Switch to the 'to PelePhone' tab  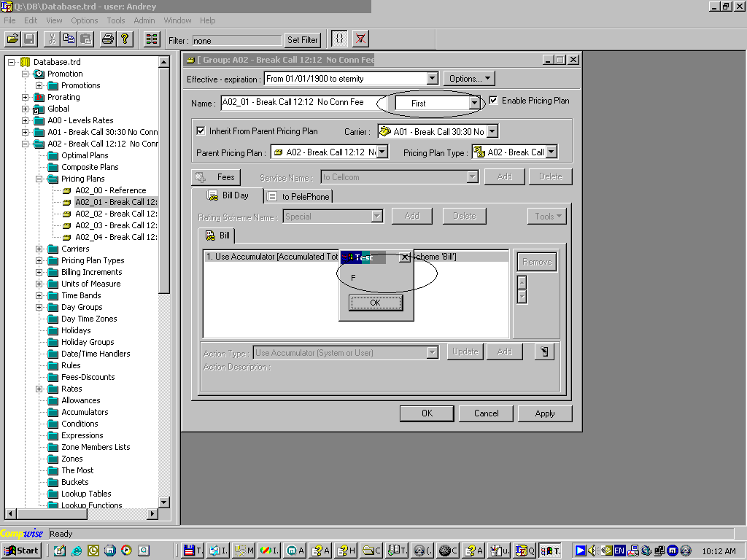[299, 196]
